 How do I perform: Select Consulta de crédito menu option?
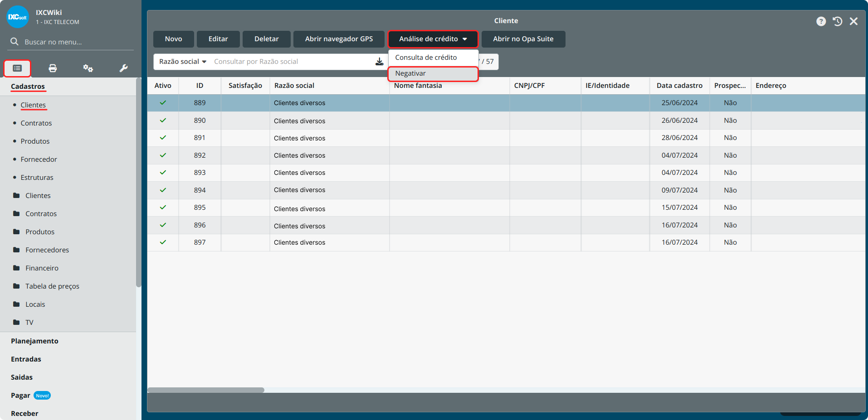coord(433,58)
